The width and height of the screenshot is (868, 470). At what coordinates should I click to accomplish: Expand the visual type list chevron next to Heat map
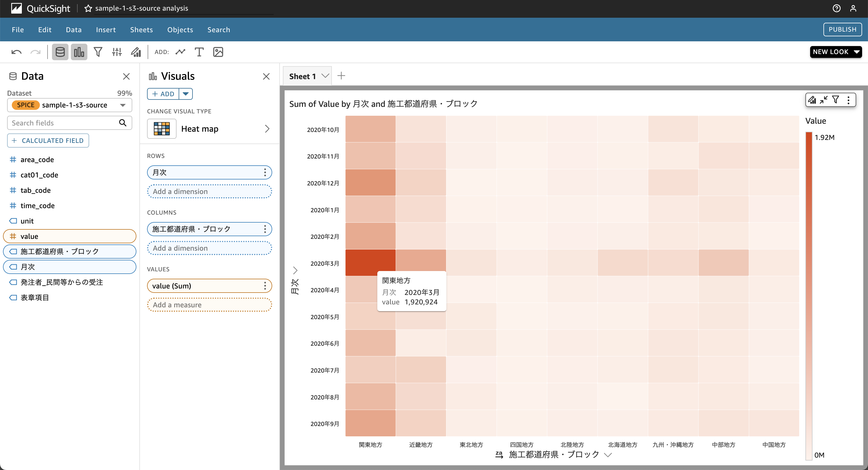click(267, 129)
